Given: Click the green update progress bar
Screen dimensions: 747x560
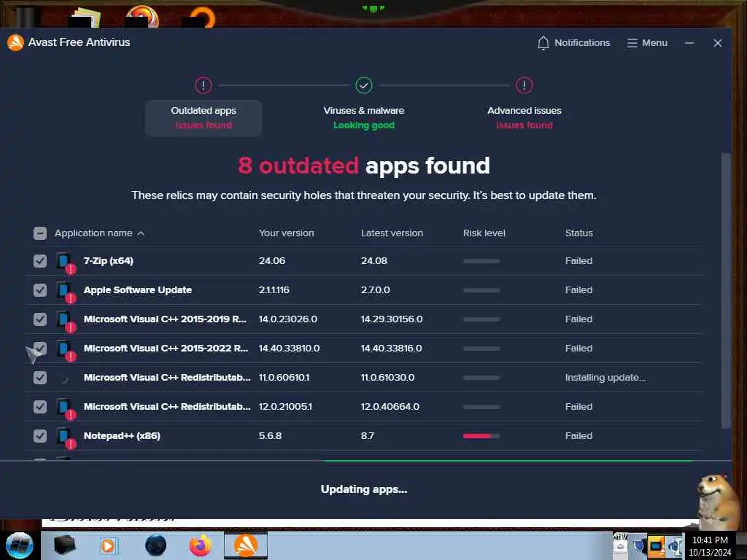Looking at the screenshot, I should tap(508, 461).
